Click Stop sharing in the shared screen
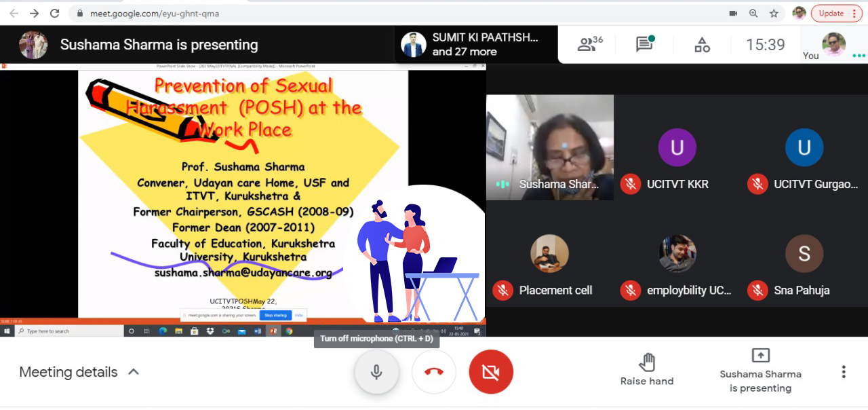 click(277, 316)
